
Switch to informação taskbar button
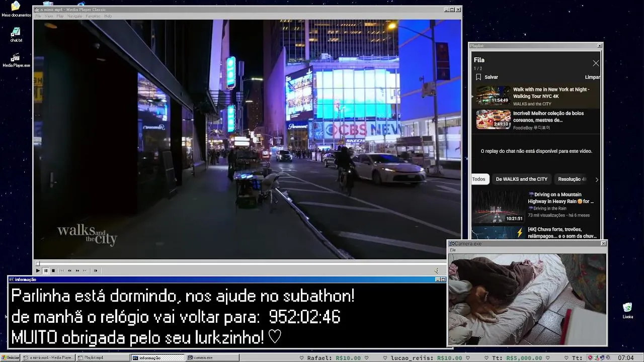pyautogui.click(x=158, y=357)
